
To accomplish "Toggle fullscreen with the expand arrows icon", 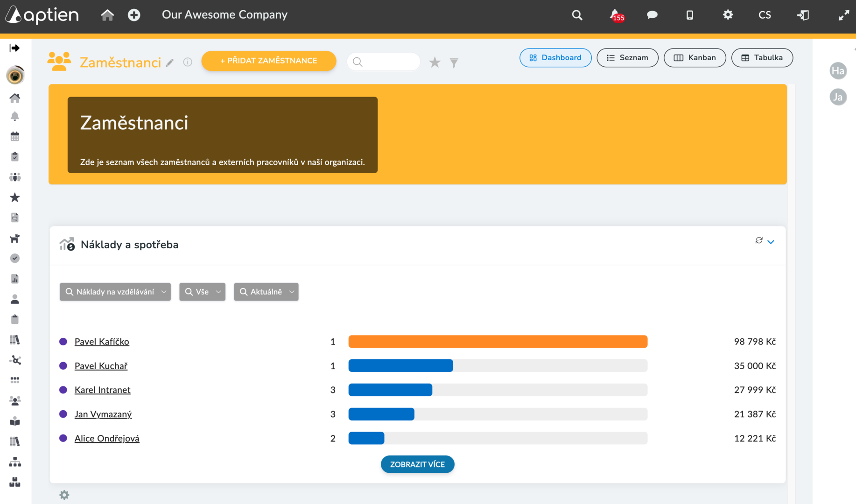I will coord(844,15).
